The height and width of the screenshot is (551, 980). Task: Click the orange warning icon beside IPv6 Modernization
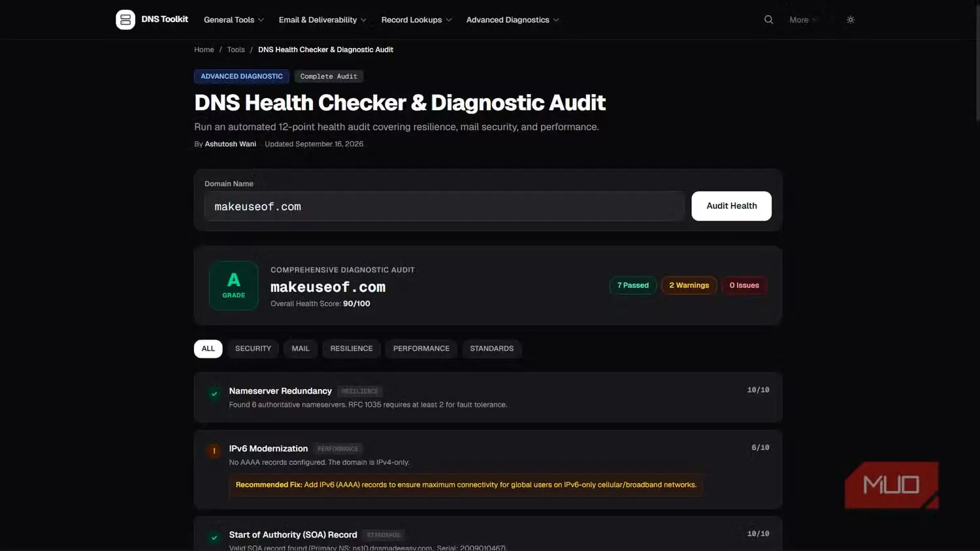pos(214,451)
